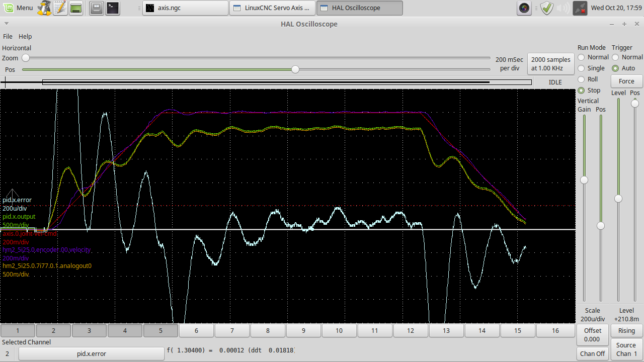Open 2000 samples at 1.00 KHz settings

551,64
